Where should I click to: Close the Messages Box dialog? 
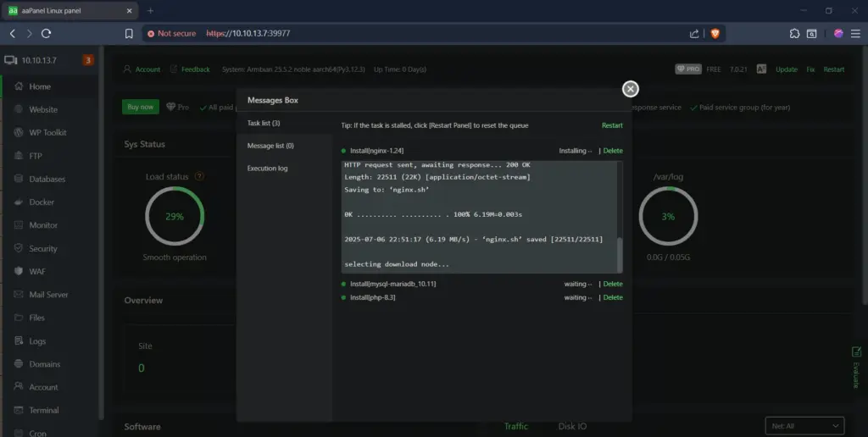pyautogui.click(x=630, y=89)
